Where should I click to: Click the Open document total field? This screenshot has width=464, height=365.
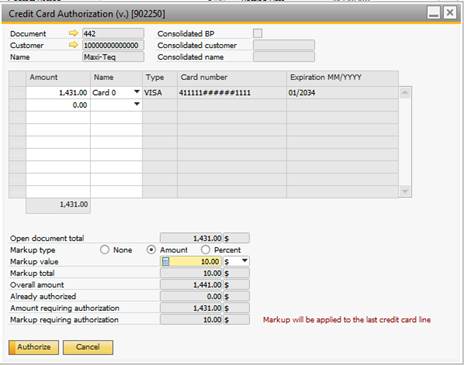191,238
